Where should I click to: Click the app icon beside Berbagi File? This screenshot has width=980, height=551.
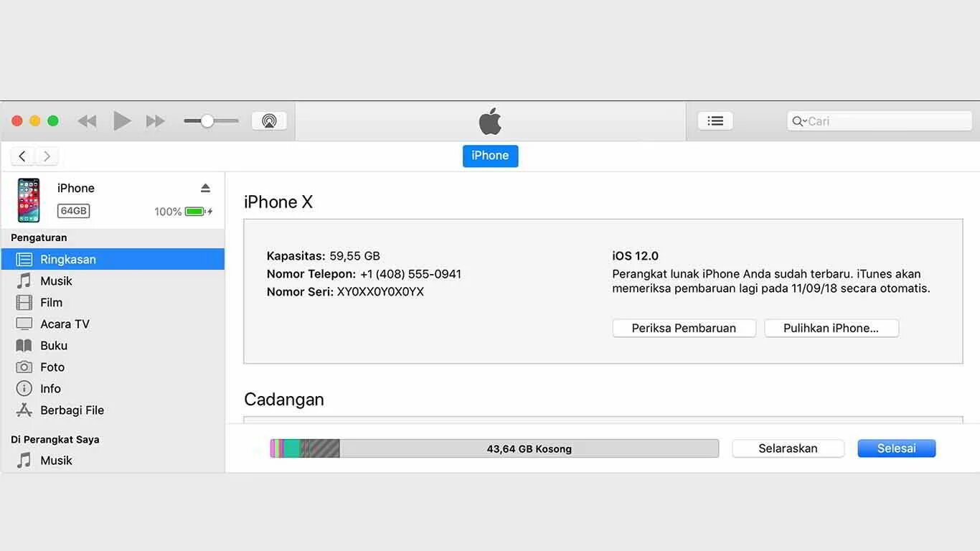[24, 410]
